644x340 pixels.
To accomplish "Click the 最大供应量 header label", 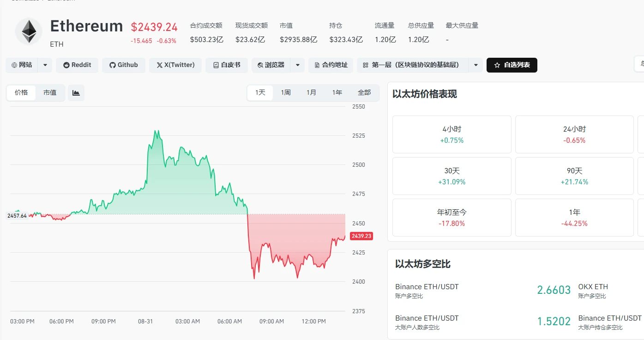I will point(462,26).
